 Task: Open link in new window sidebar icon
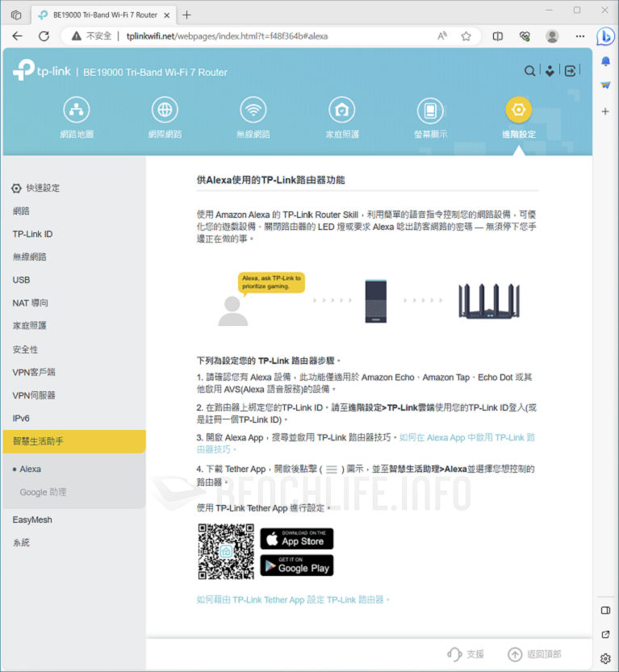tap(605, 634)
